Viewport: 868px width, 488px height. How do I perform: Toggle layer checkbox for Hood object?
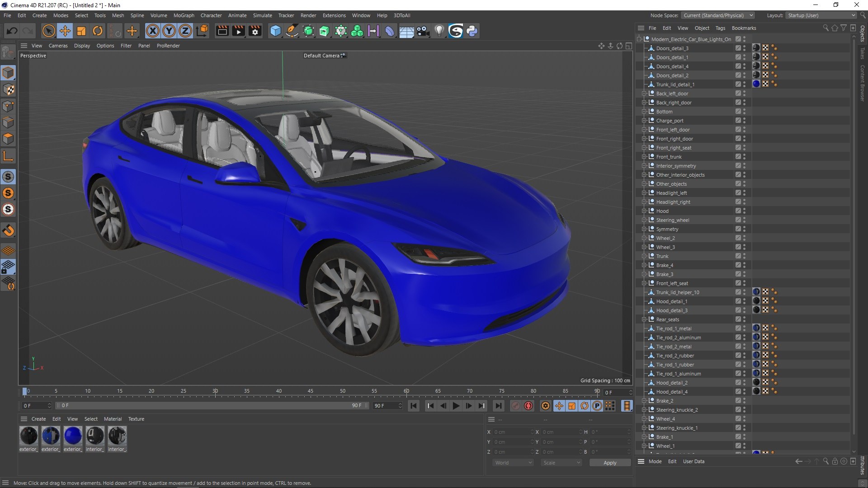738,211
